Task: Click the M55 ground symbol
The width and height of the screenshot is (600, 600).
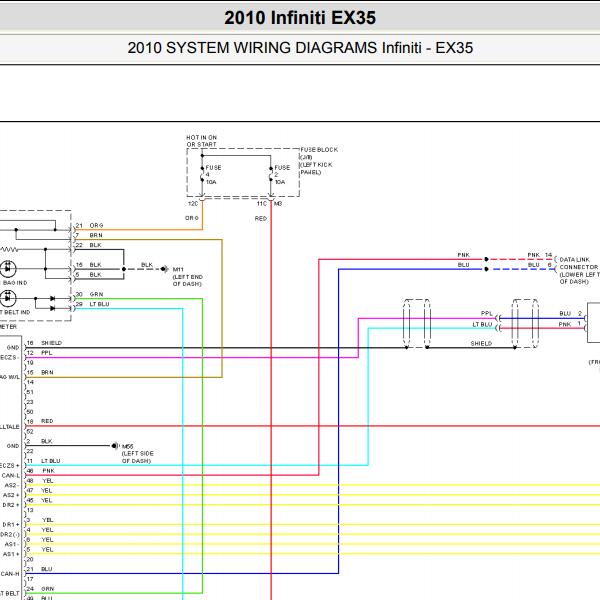Action: [115, 446]
